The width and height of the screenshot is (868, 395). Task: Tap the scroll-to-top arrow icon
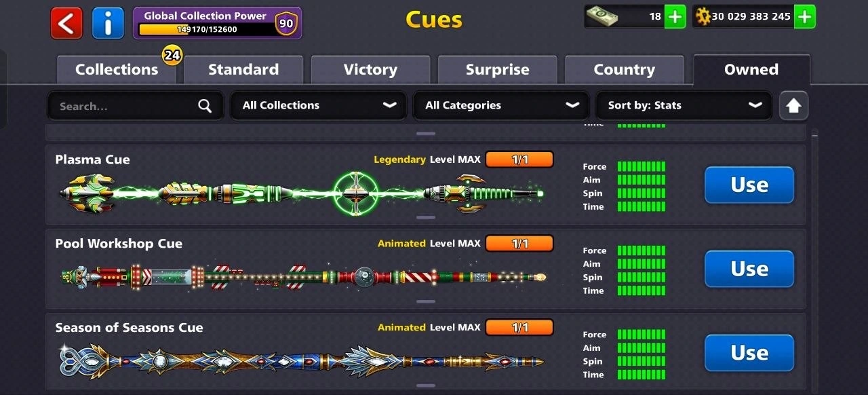point(793,106)
